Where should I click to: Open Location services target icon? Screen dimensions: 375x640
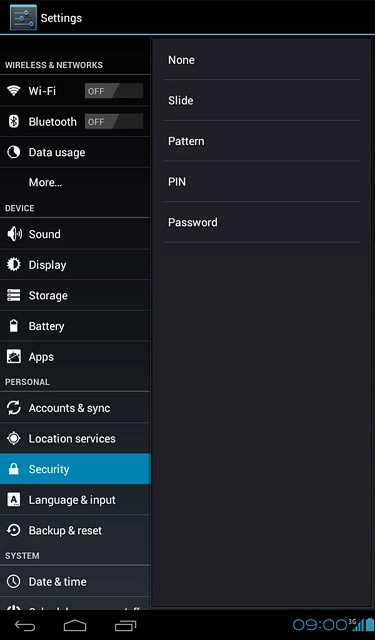coord(13,438)
